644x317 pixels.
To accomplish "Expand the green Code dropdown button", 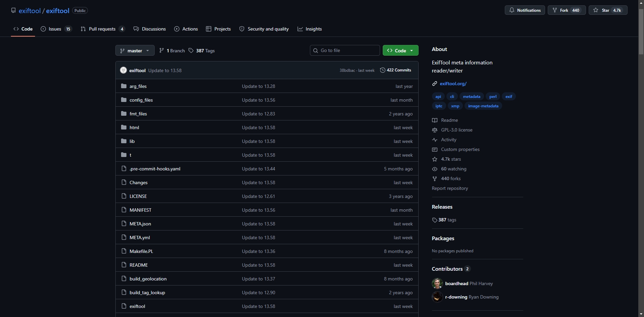I will pyautogui.click(x=400, y=50).
